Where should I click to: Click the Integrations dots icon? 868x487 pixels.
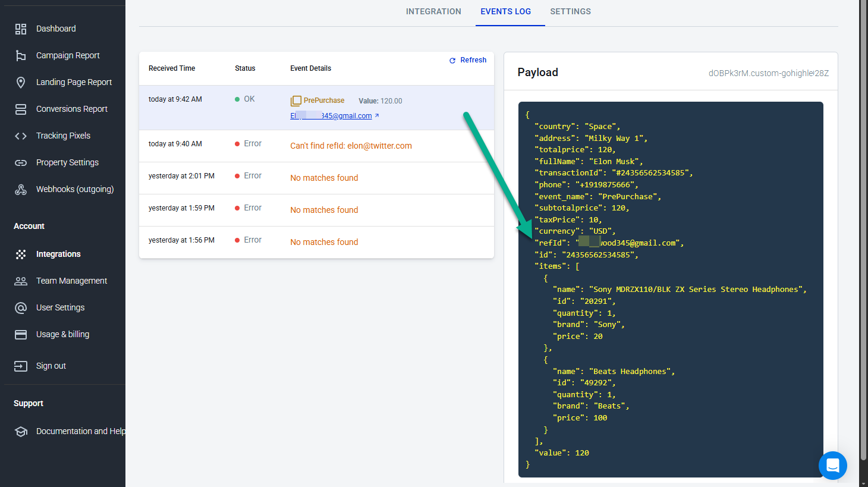(x=21, y=254)
